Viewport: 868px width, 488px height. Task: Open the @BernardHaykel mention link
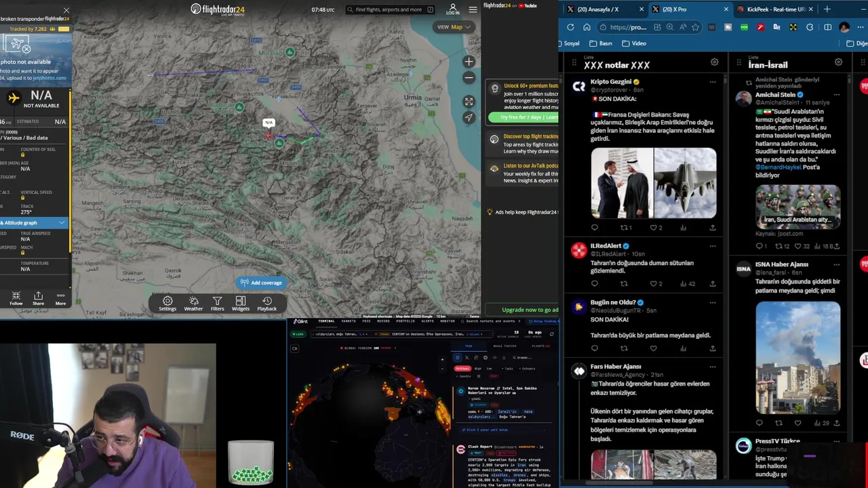click(778, 167)
